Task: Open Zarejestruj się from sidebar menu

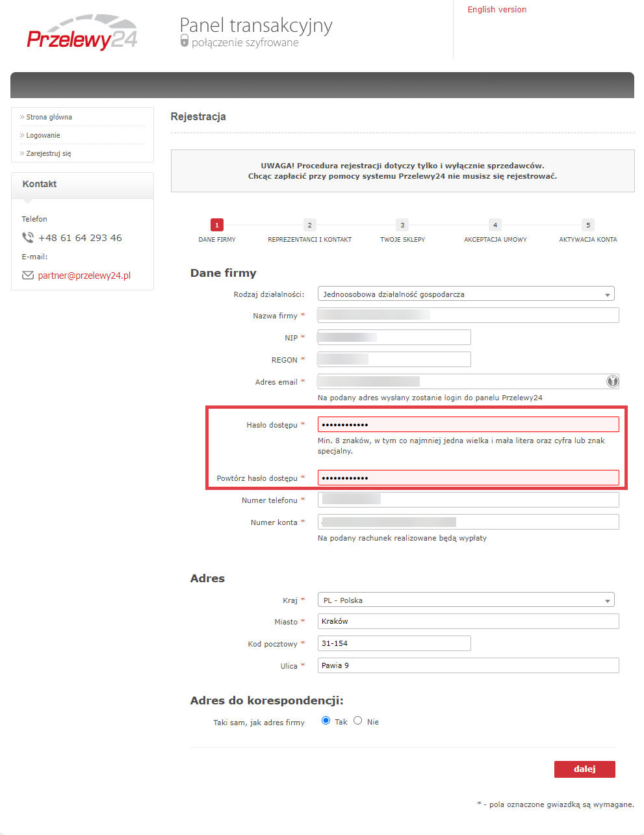Action: [48, 154]
